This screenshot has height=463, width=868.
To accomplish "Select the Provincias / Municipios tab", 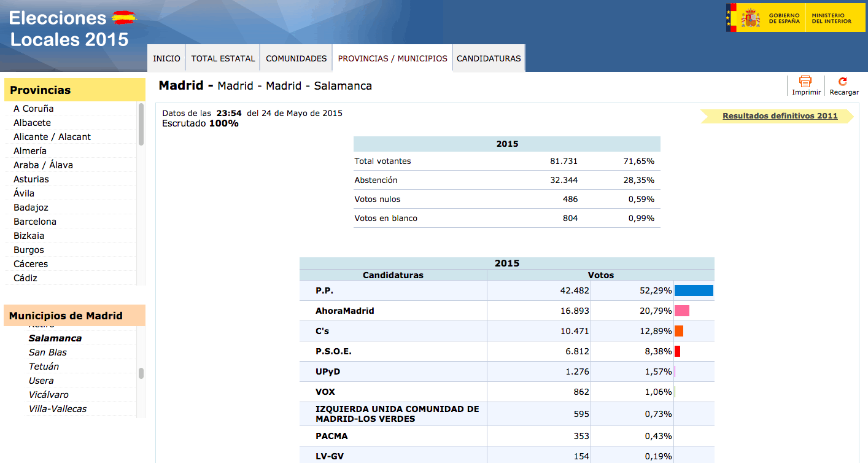I will click(392, 58).
